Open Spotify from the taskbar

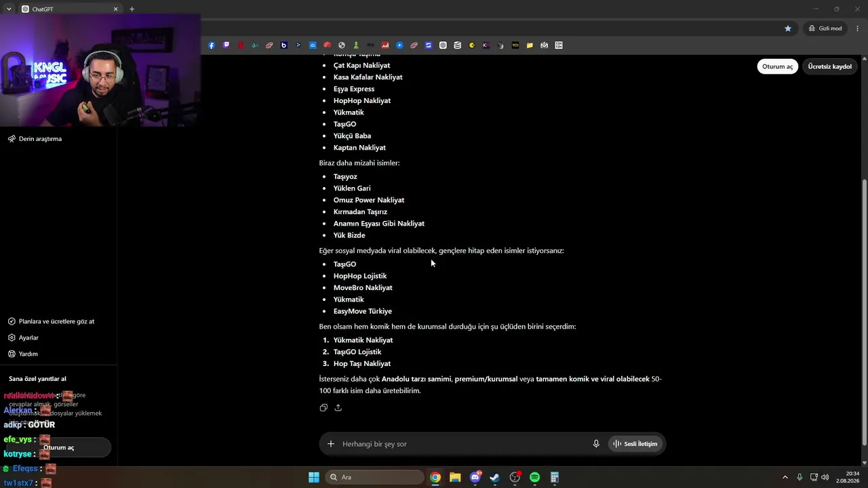click(534, 477)
